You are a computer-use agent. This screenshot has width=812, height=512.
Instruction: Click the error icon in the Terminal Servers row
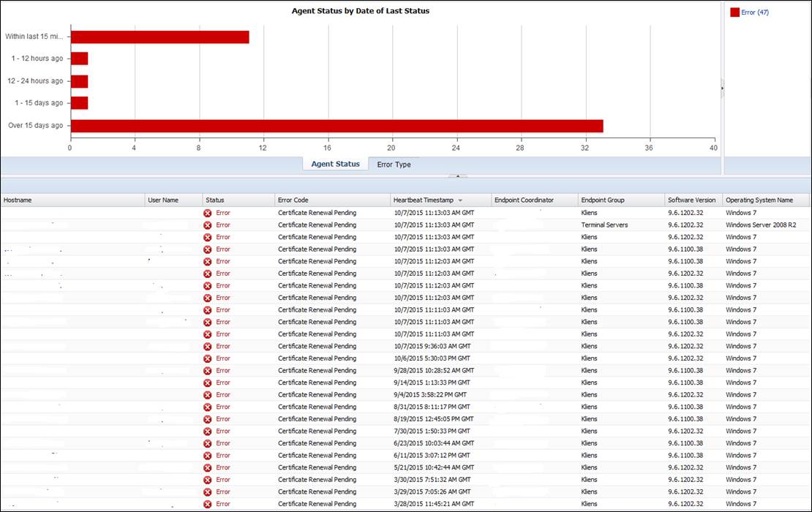[x=208, y=225]
